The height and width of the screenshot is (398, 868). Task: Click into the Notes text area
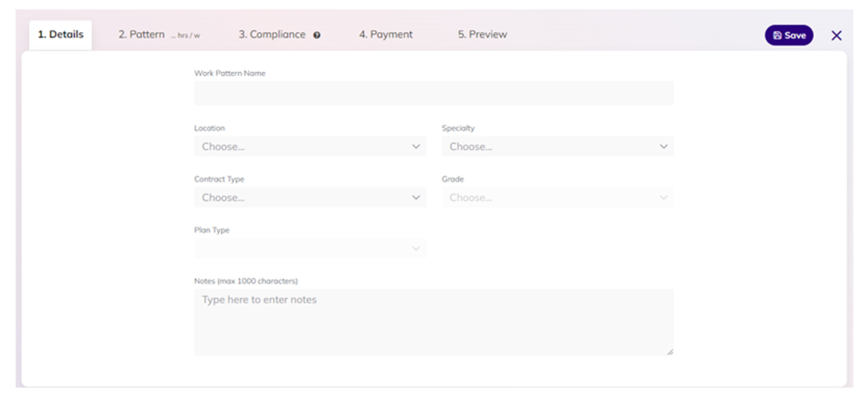pos(434,322)
